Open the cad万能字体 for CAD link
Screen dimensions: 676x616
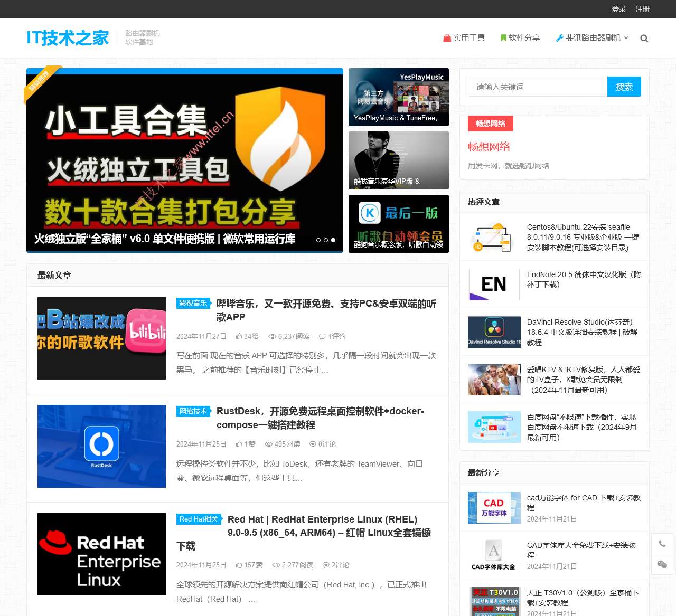click(x=584, y=503)
